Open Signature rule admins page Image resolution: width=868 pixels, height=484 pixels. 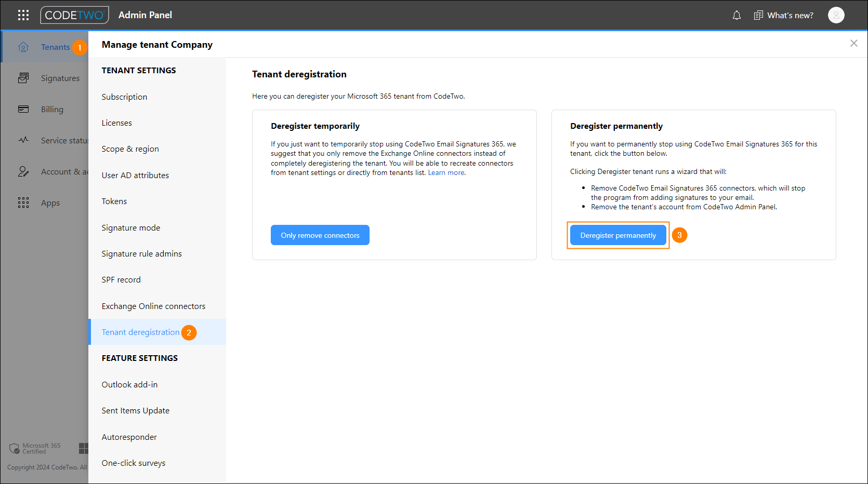[157, 253]
